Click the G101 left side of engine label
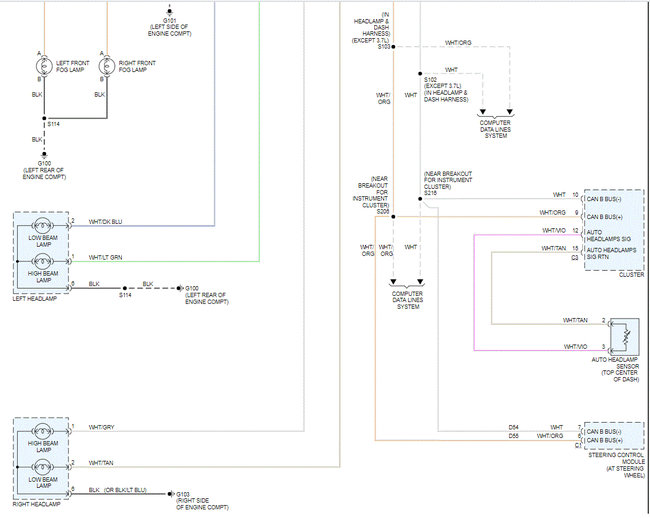 [x=170, y=27]
